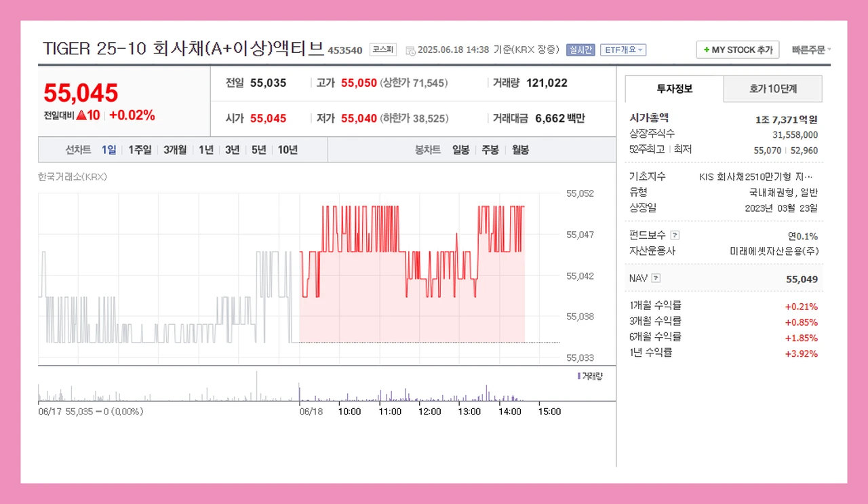Image resolution: width=868 pixels, height=504 pixels.
Task: Switch to the 호가10단계 tab
Action: tap(773, 88)
